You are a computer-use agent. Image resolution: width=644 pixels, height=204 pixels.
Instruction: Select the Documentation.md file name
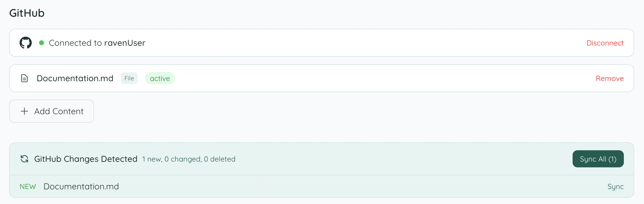point(75,78)
